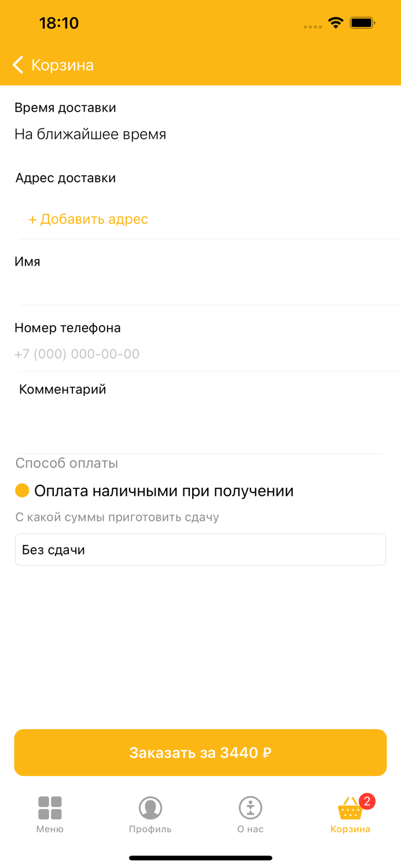Open the Меню tab icon
Image resolution: width=401 pixels, height=868 pixels.
50,807
